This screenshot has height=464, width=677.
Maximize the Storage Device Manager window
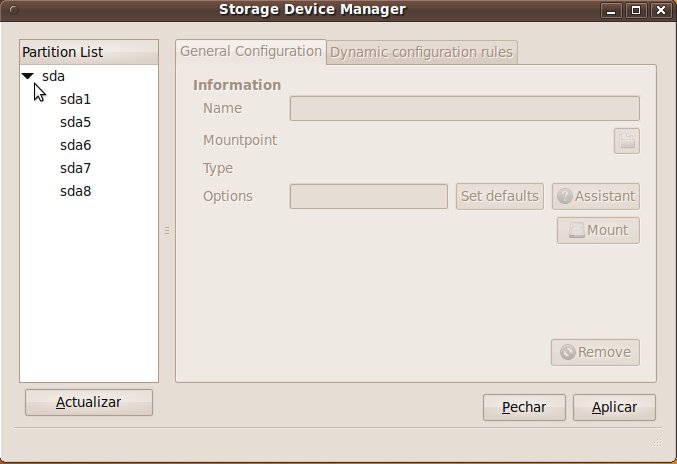(636, 10)
